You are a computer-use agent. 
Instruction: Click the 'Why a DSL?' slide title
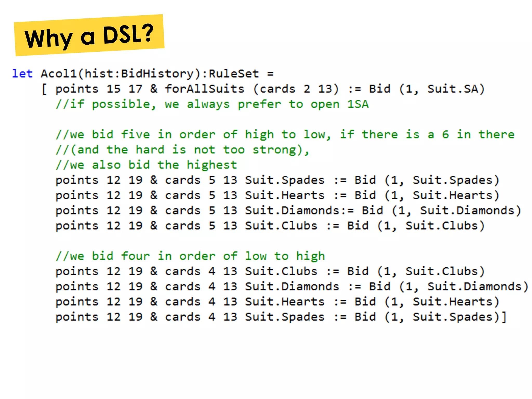point(89,36)
